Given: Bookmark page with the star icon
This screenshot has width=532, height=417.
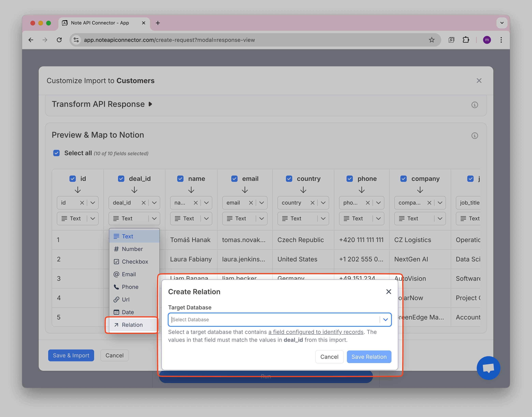Looking at the screenshot, I should click(x=431, y=40).
